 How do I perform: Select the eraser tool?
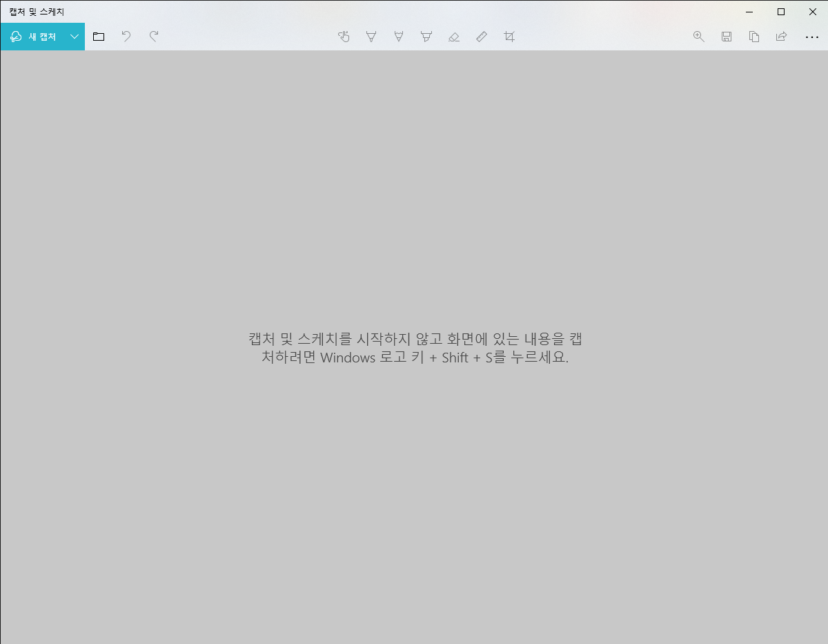454,37
